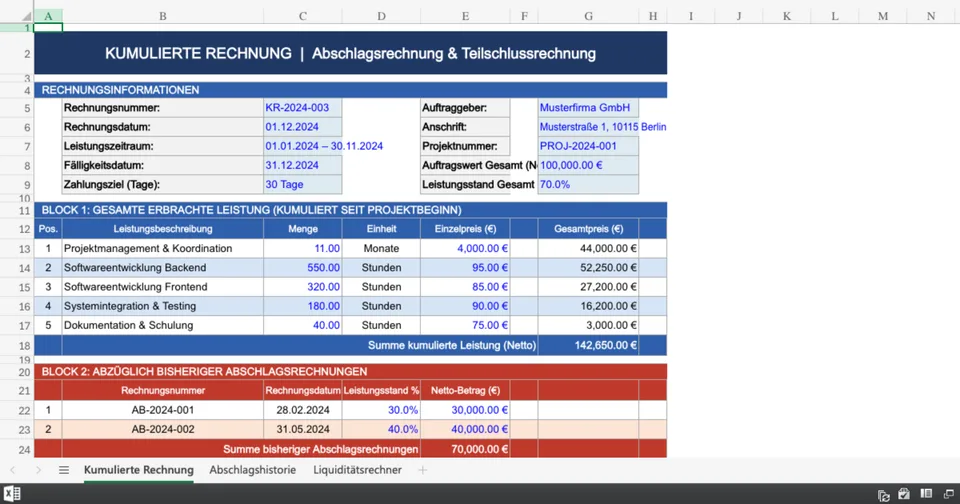The image size is (960, 504).
Task: Select the Monate unit cell
Action: [x=381, y=249]
